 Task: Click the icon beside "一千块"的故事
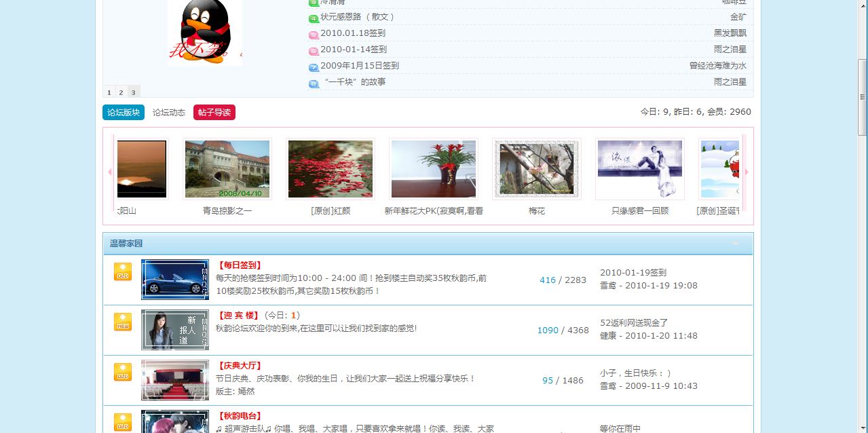click(314, 83)
